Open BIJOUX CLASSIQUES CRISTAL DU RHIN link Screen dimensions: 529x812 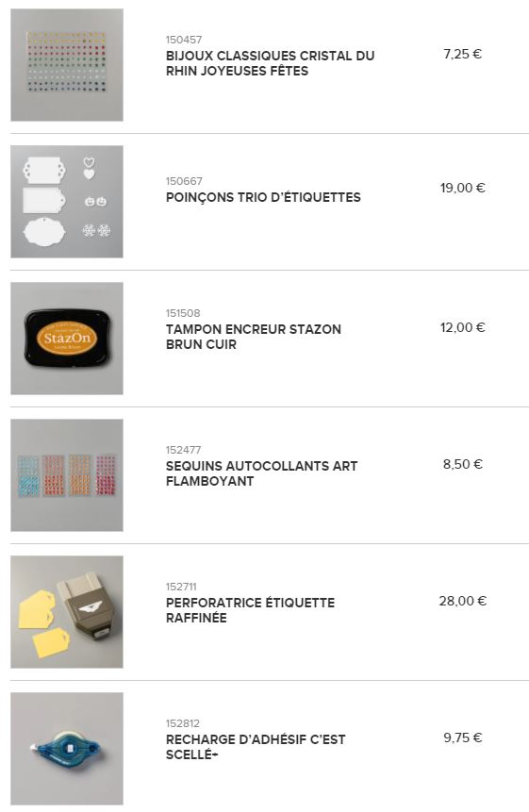click(x=271, y=63)
